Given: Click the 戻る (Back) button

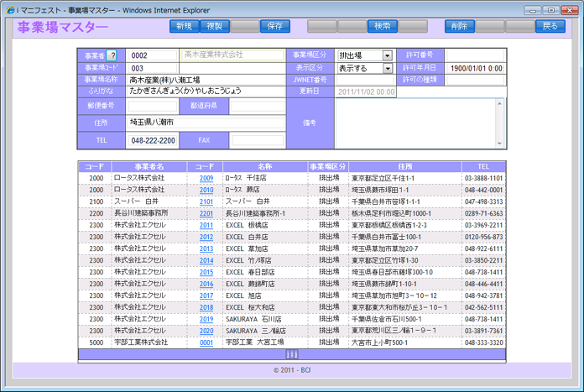Looking at the screenshot, I should 550,26.
